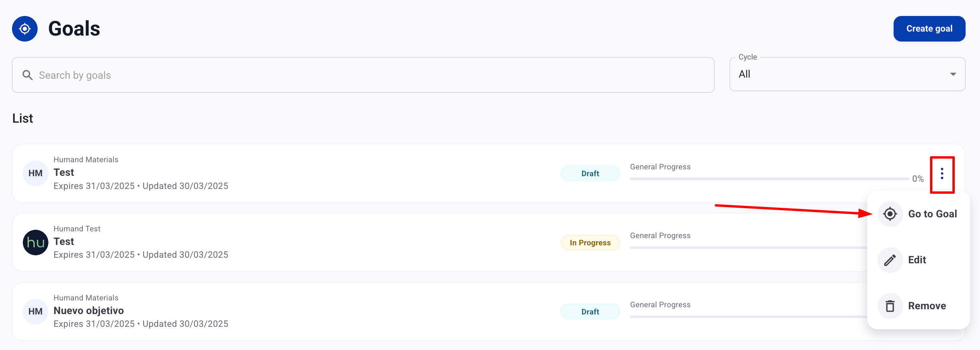This screenshot has height=350, width=980.
Task: Click the Draft badge on Nuevo objetivo
Action: [590, 312]
